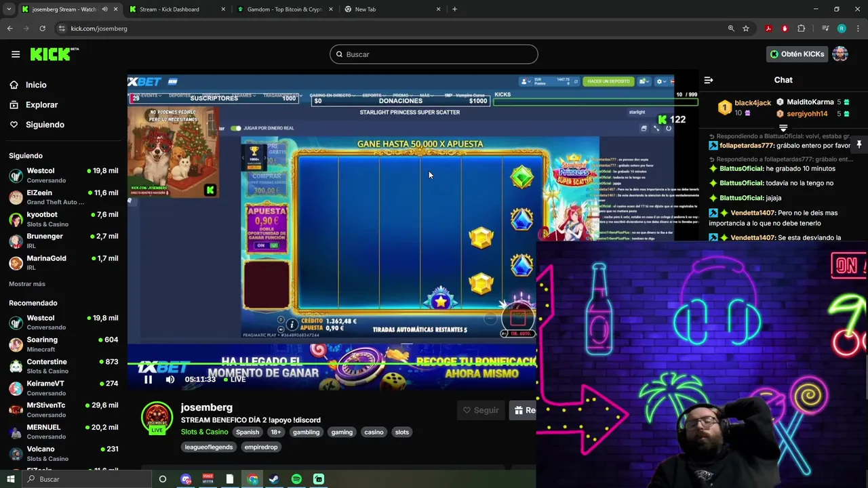Open the Adobe Acrobat extension icon
This screenshot has width=868, height=488.
(x=768, y=28)
